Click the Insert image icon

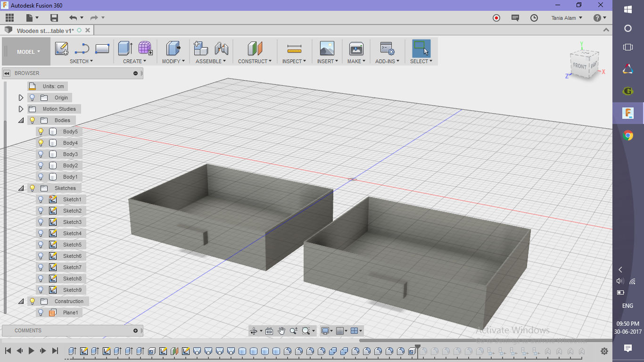click(327, 48)
